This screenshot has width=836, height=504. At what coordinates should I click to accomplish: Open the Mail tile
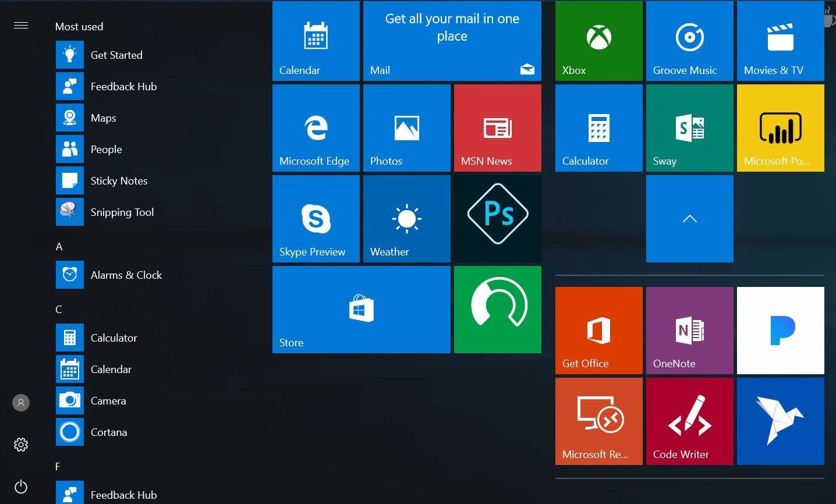(452, 41)
